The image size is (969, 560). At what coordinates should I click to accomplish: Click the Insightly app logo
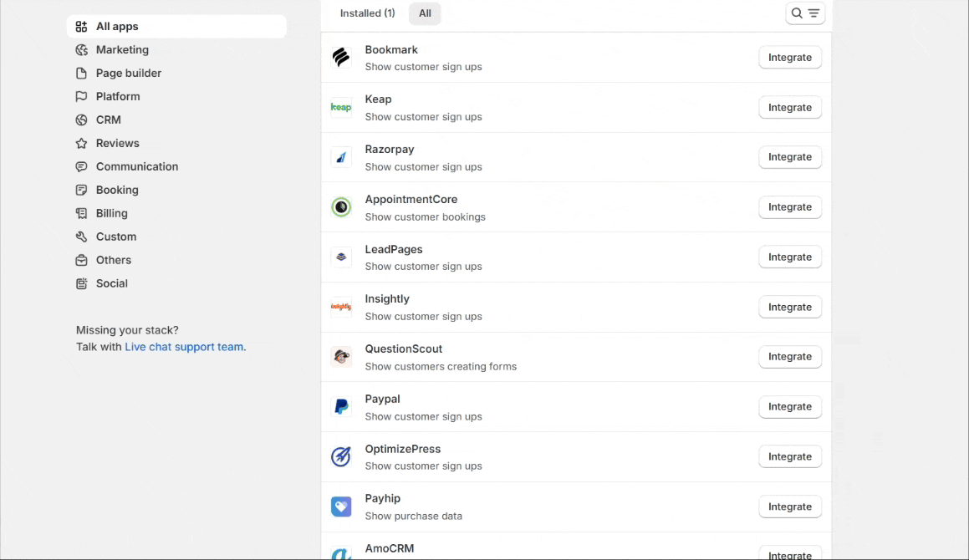tap(341, 308)
